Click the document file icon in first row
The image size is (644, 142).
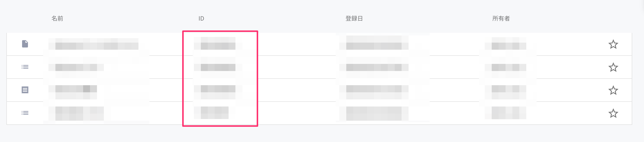(x=25, y=44)
